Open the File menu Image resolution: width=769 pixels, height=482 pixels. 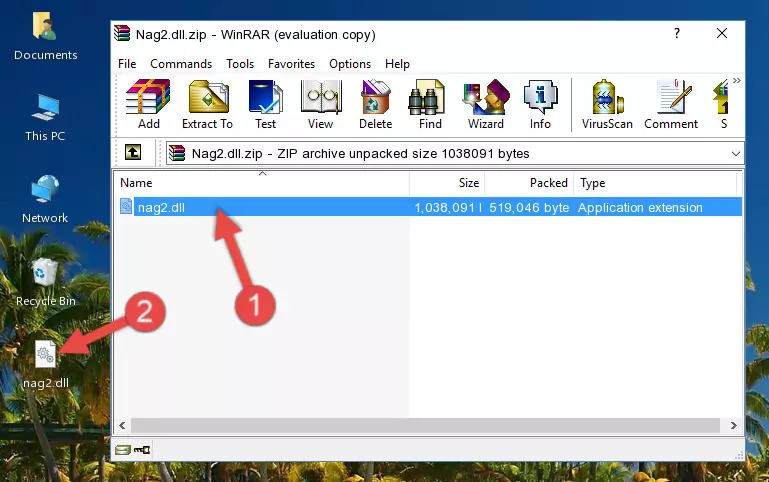[127, 64]
